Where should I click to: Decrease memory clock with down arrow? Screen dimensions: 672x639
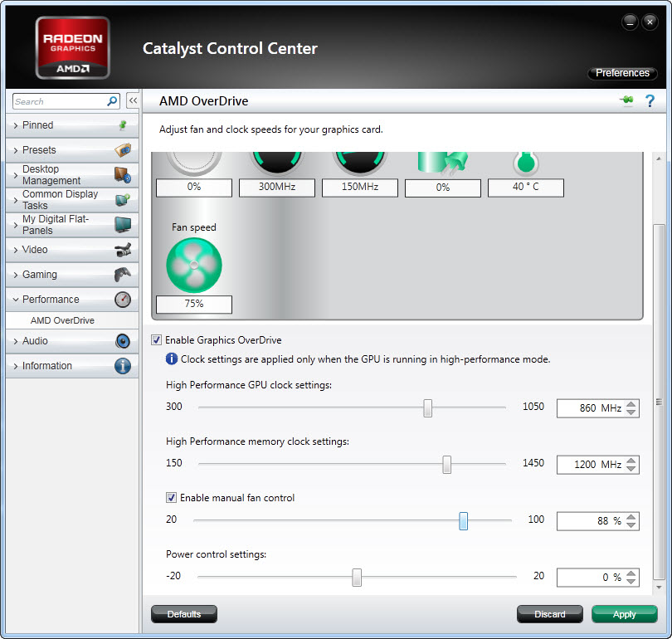631,469
